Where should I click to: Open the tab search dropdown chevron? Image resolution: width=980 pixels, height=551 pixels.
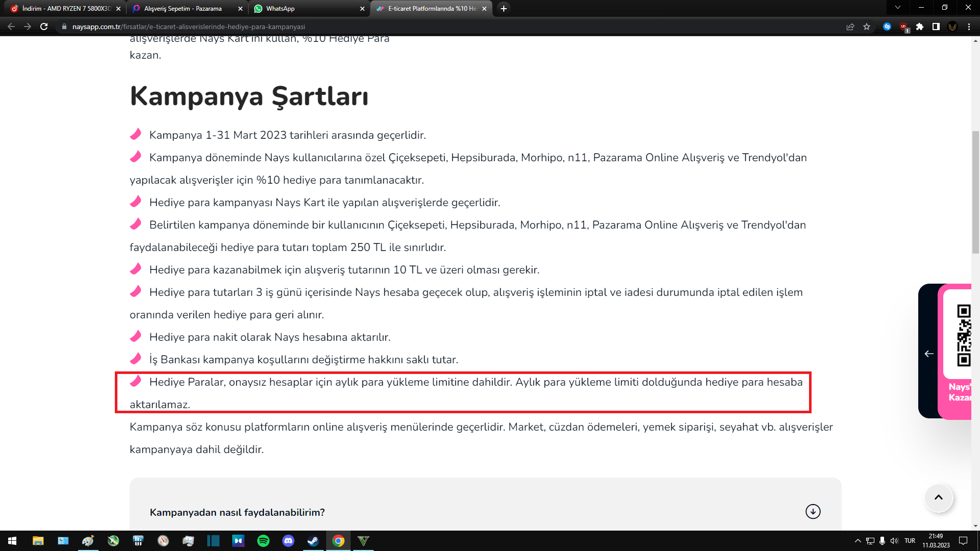[898, 8]
